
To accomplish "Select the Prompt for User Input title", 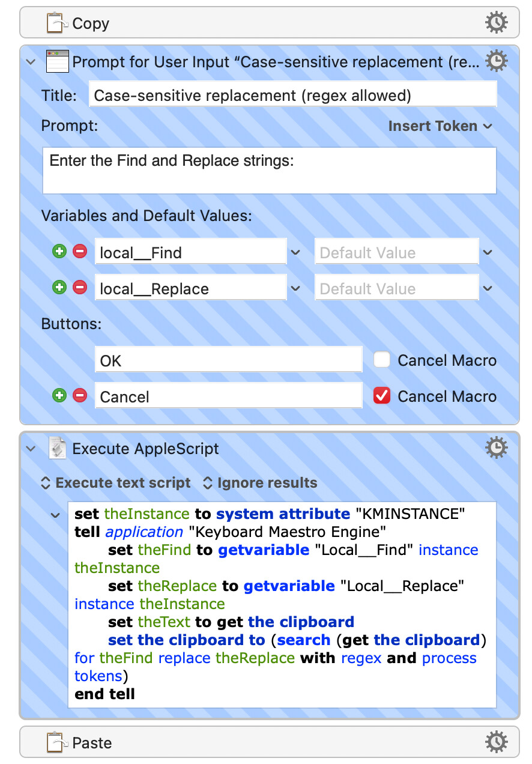I will click(276, 61).
